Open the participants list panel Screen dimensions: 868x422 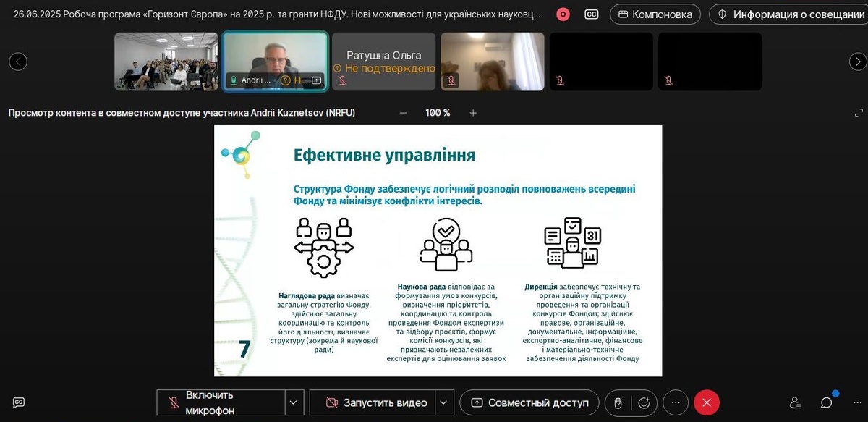795,402
